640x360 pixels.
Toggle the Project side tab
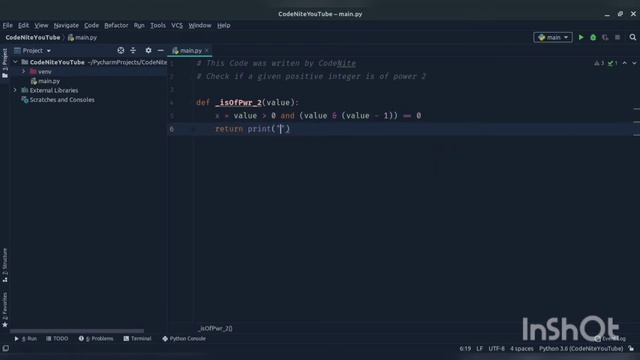(x=5, y=63)
